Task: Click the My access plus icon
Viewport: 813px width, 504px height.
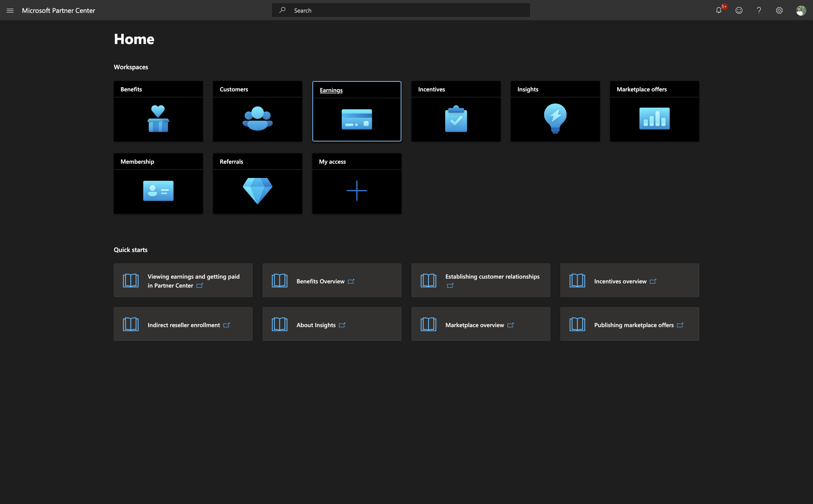Action: point(357,191)
